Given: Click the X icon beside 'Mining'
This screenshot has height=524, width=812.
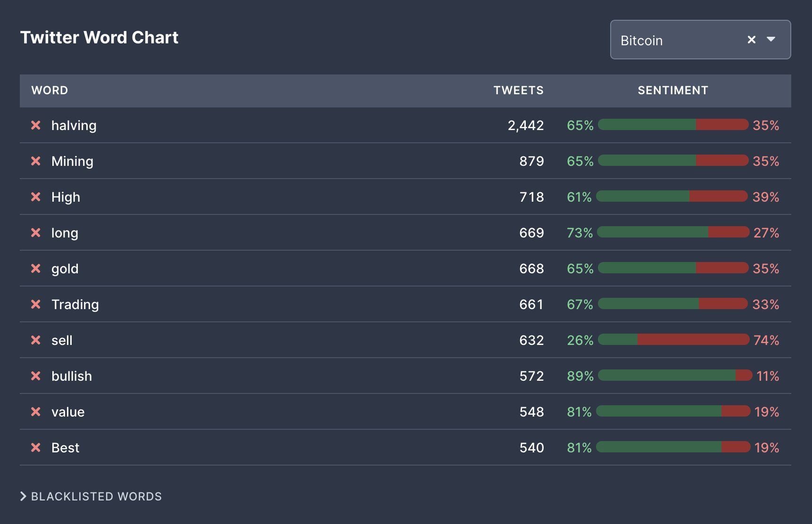Looking at the screenshot, I should pos(36,161).
